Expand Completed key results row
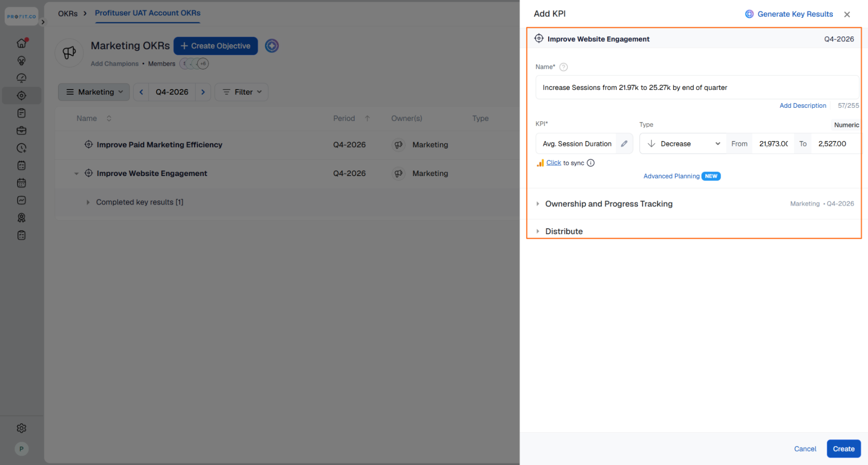The height and width of the screenshot is (465, 868). pos(88,202)
